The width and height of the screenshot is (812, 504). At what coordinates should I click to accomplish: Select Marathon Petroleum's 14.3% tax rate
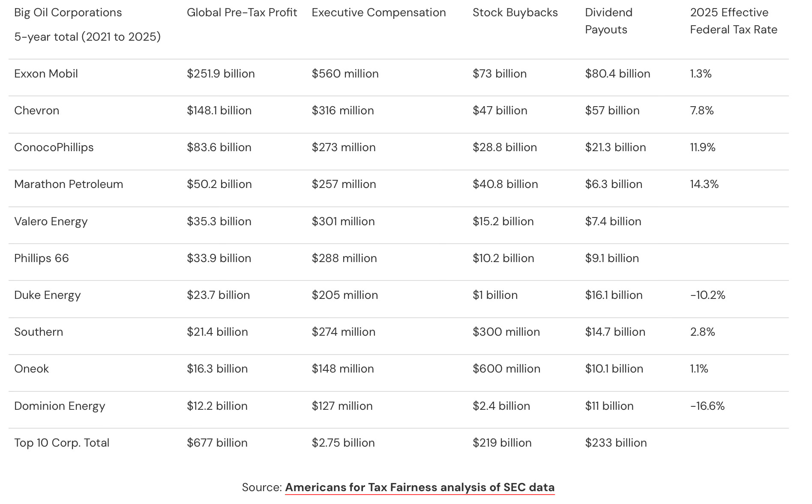[x=704, y=184]
